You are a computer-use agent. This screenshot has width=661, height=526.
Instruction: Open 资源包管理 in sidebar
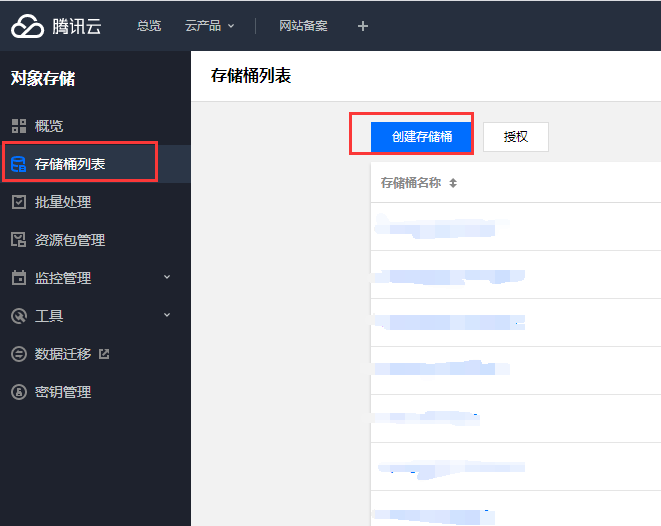pyautogui.click(x=70, y=240)
